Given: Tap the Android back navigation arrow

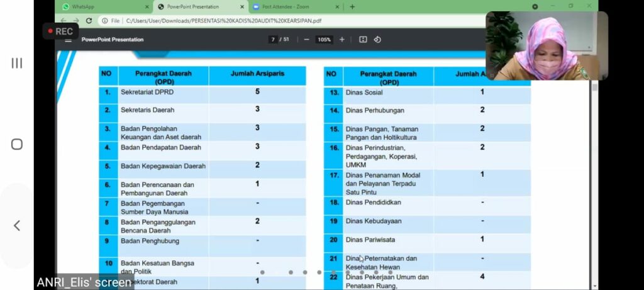Looking at the screenshot, I should click(17, 226).
